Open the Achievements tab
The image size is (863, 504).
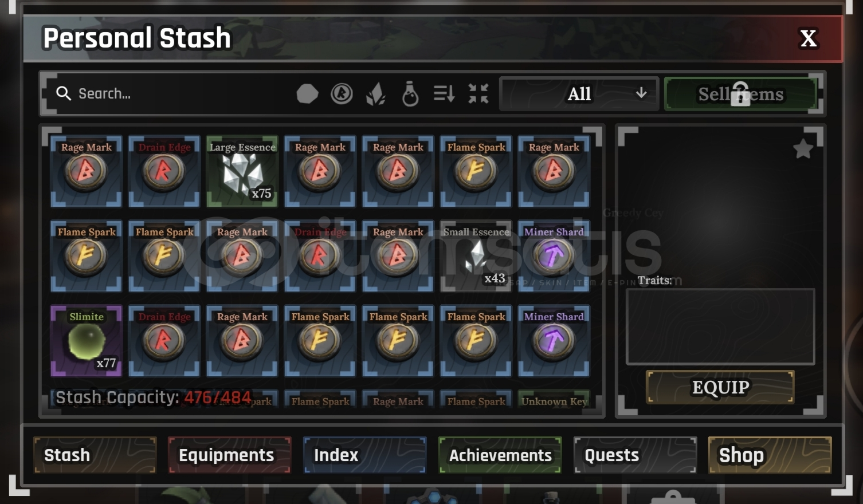point(500,455)
